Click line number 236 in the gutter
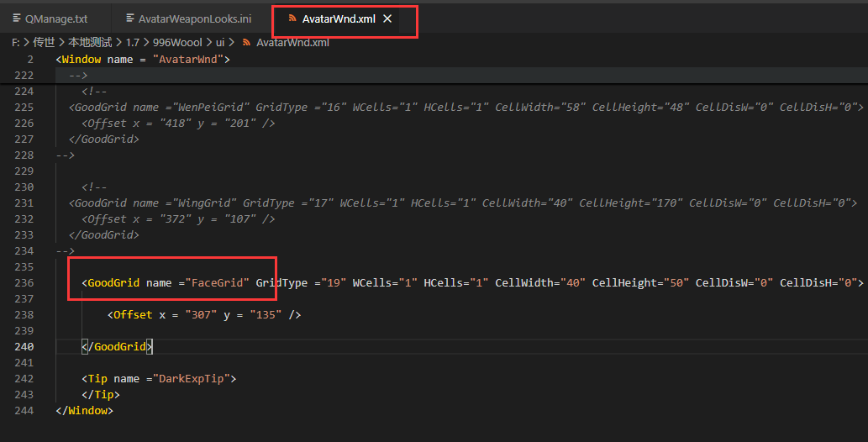The height and width of the screenshot is (442, 868). click(x=25, y=282)
